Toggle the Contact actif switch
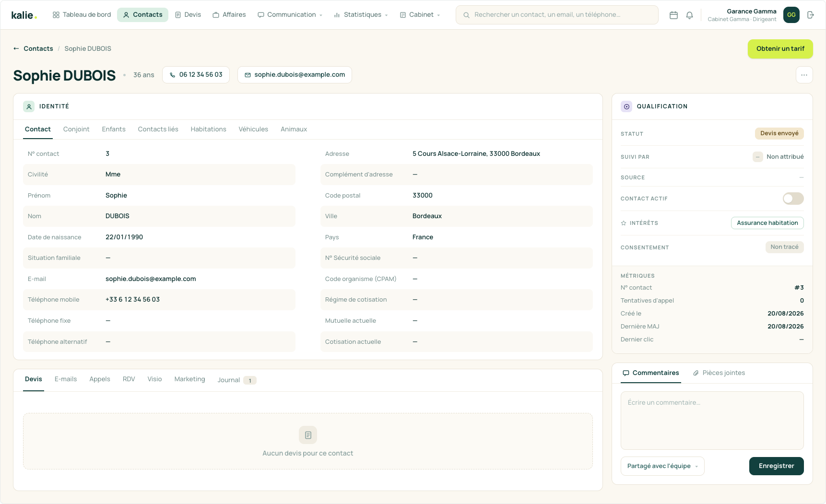The width and height of the screenshot is (826, 504). coord(793,199)
